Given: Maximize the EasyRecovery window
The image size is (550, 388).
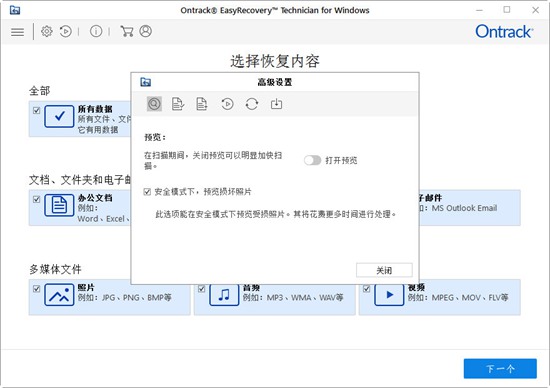Looking at the screenshot, I should pyautogui.click(x=507, y=10).
